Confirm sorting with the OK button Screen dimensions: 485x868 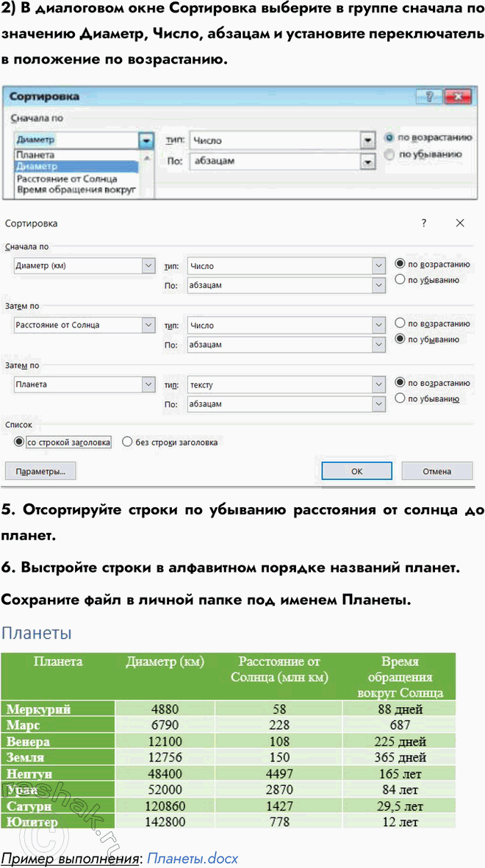point(356,471)
